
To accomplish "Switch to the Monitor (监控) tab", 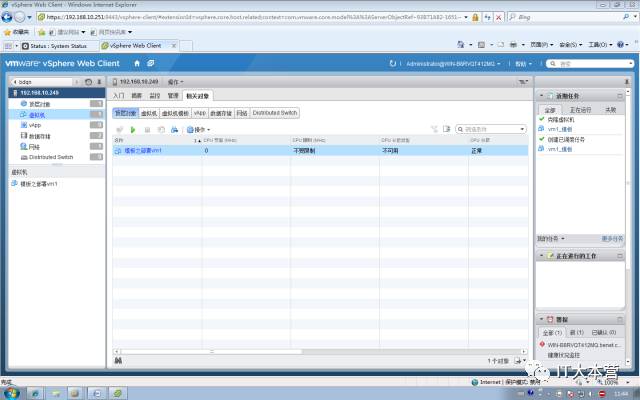I will (x=155, y=96).
